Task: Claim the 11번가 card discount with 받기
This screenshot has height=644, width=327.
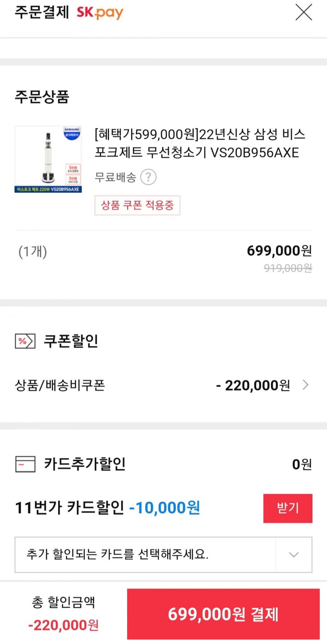Action: coord(288,508)
